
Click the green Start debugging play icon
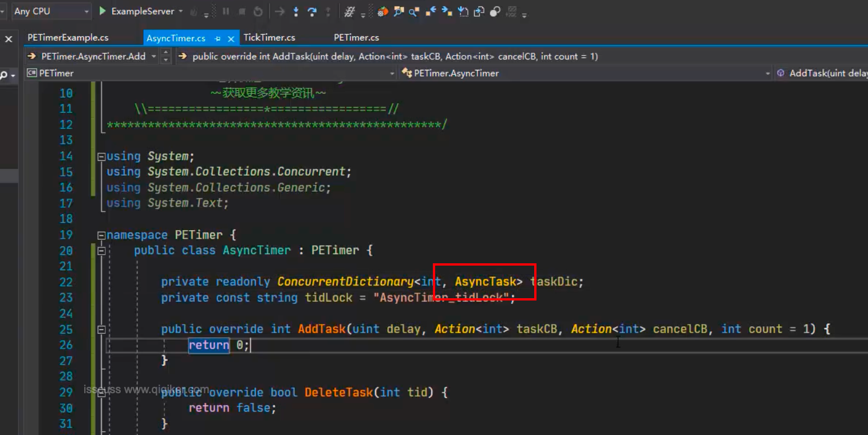coord(102,11)
